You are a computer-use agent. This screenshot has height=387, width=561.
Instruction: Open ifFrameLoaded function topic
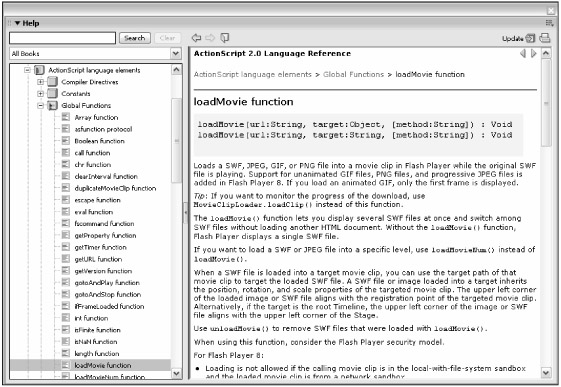(x=109, y=306)
